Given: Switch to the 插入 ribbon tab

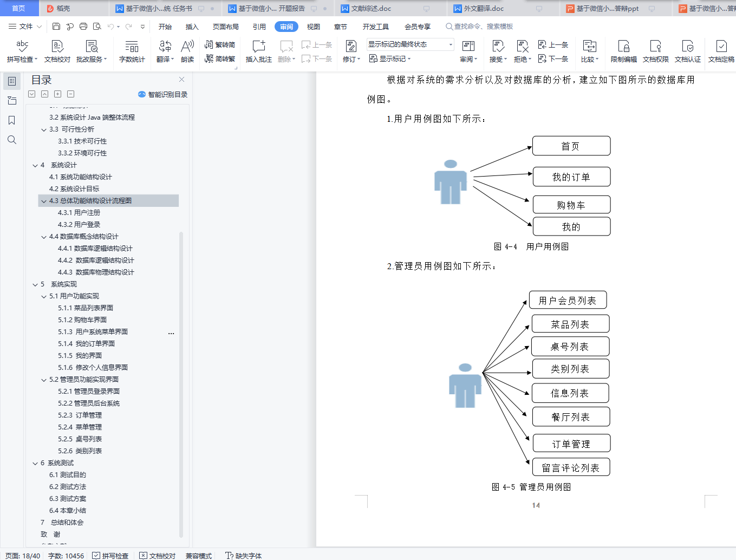Looking at the screenshot, I should click(x=192, y=27).
